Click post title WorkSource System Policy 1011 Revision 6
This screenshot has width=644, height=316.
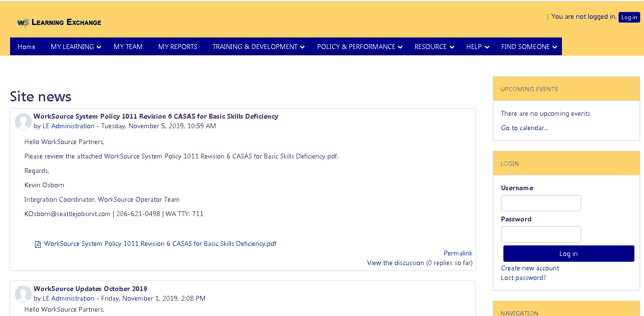(x=156, y=116)
